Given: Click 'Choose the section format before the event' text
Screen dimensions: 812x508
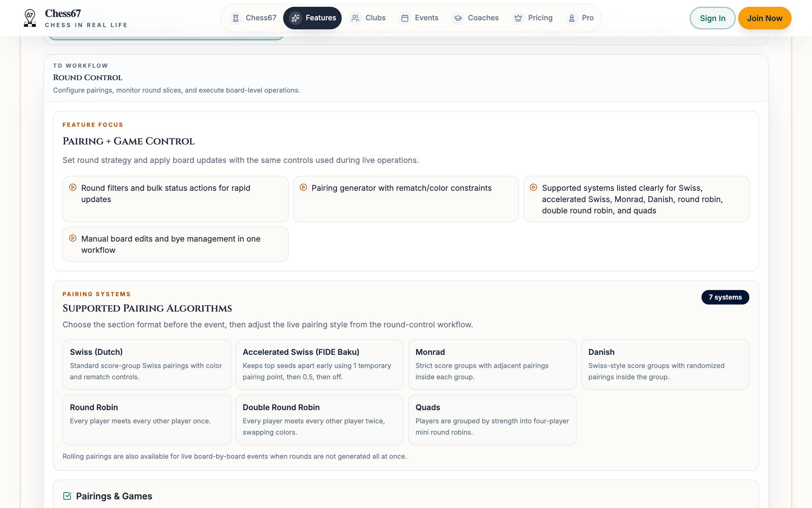Looking at the screenshot, I should 268,325.
